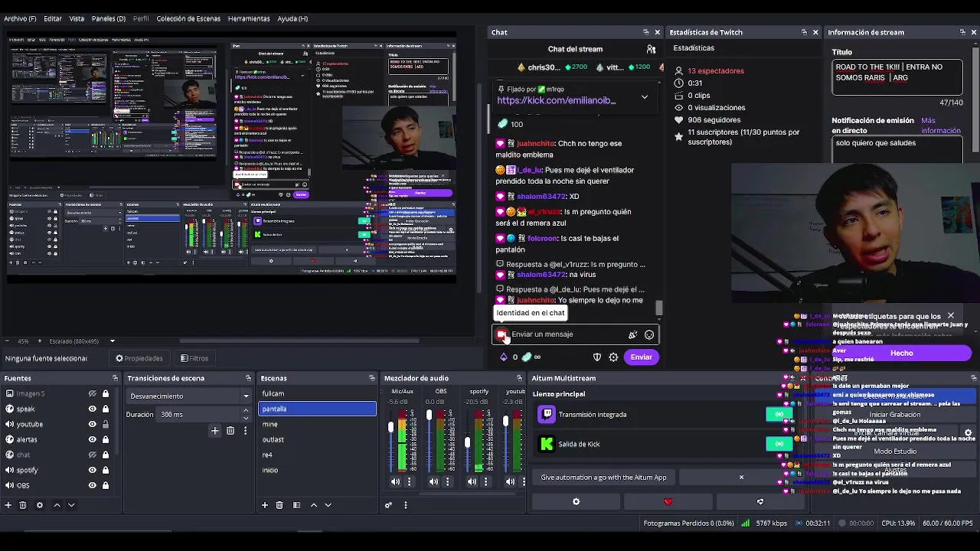Screen dimensions: 980x551
Task: Open Herramientas menu
Action: tap(249, 18)
